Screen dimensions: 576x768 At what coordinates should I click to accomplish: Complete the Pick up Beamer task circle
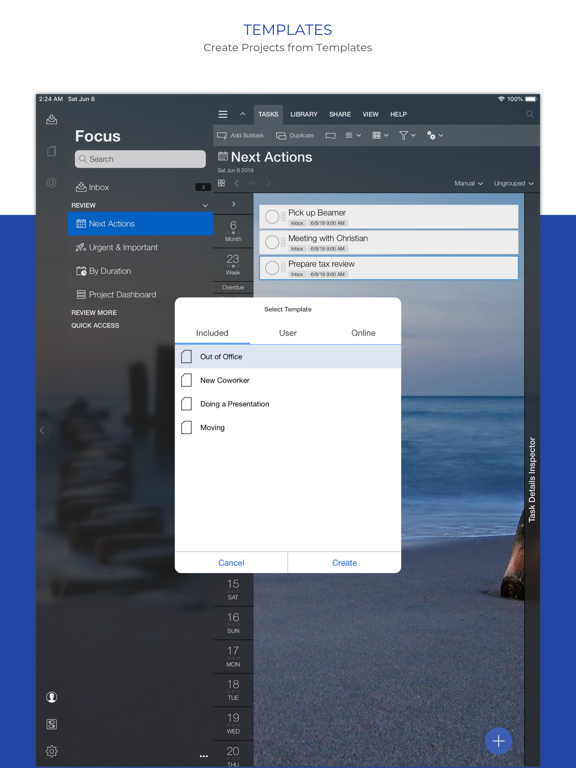(272, 216)
